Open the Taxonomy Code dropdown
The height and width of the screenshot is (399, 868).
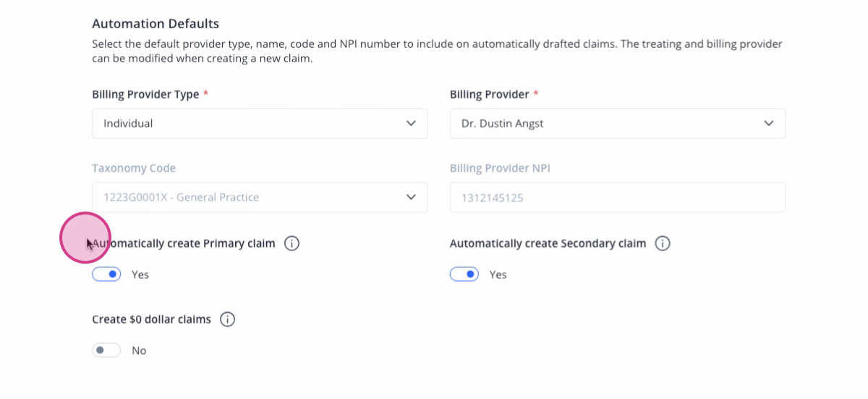260,197
